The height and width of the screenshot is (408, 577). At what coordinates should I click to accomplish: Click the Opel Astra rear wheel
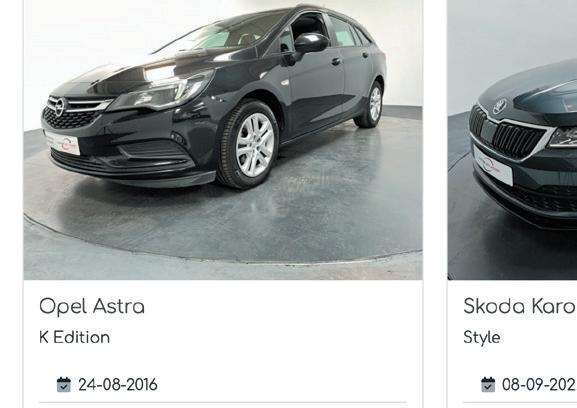[x=370, y=105]
